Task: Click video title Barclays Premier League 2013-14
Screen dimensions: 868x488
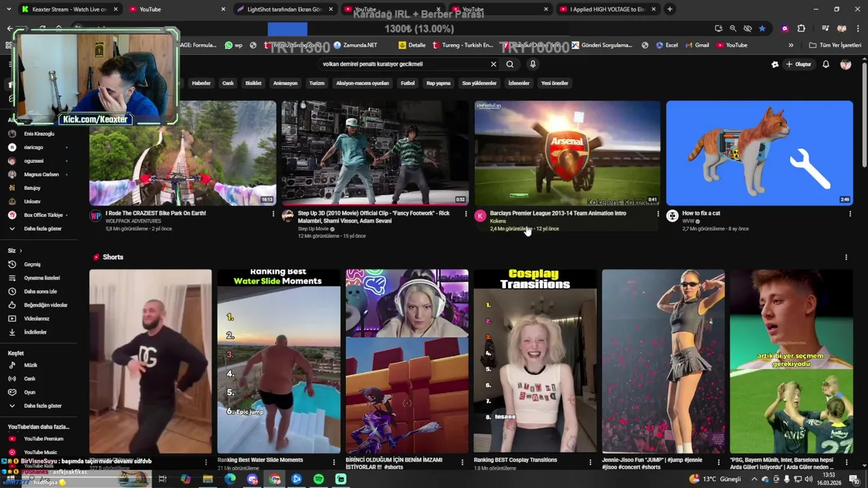Action: pyautogui.click(x=558, y=213)
